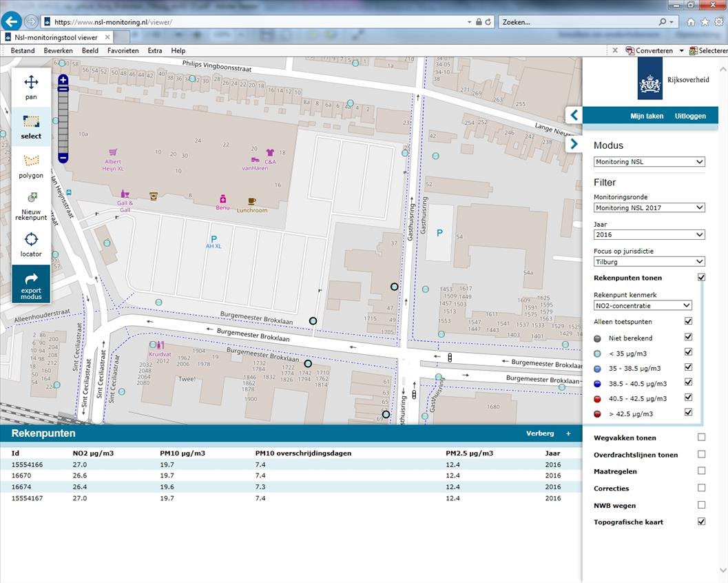Open the browser home page icon

click(x=691, y=22)
